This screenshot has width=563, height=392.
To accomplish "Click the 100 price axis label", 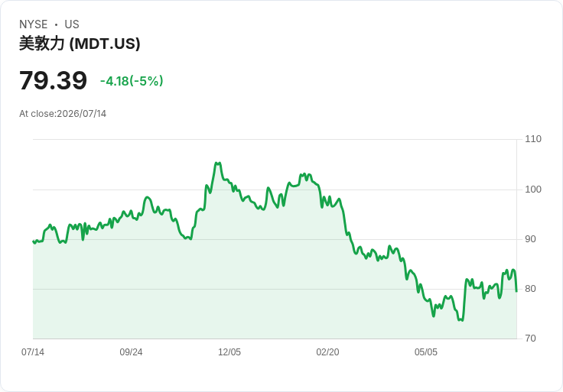I will click(x=533, y=190).
